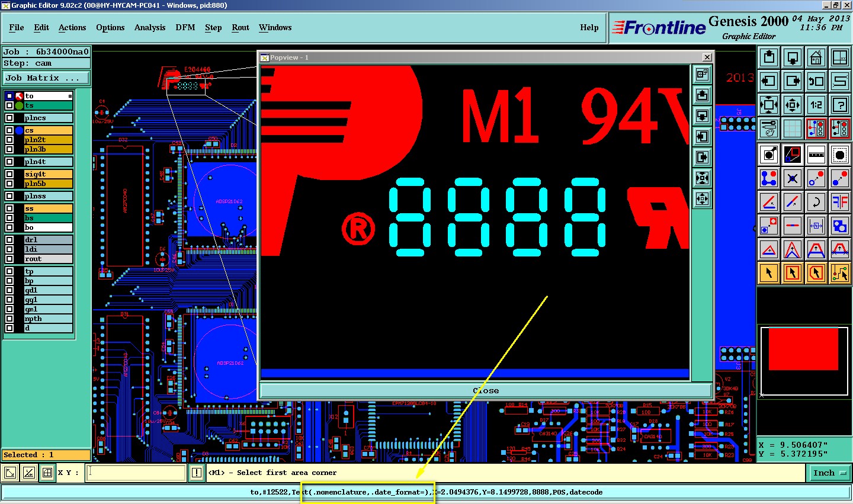The height and width of the screenshot is (504, 853).
Task: Click the 1:2 scale icon
Action: (x=816, y=105)
